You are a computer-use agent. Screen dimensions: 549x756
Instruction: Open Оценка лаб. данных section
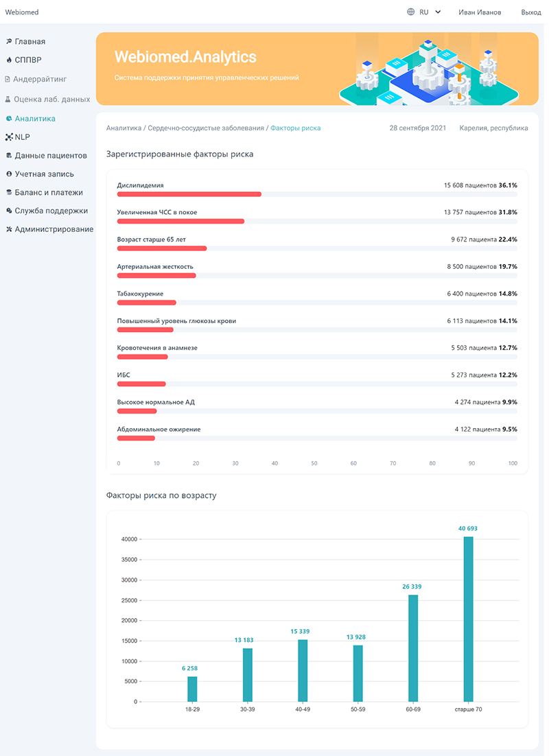tap(52, 99)
